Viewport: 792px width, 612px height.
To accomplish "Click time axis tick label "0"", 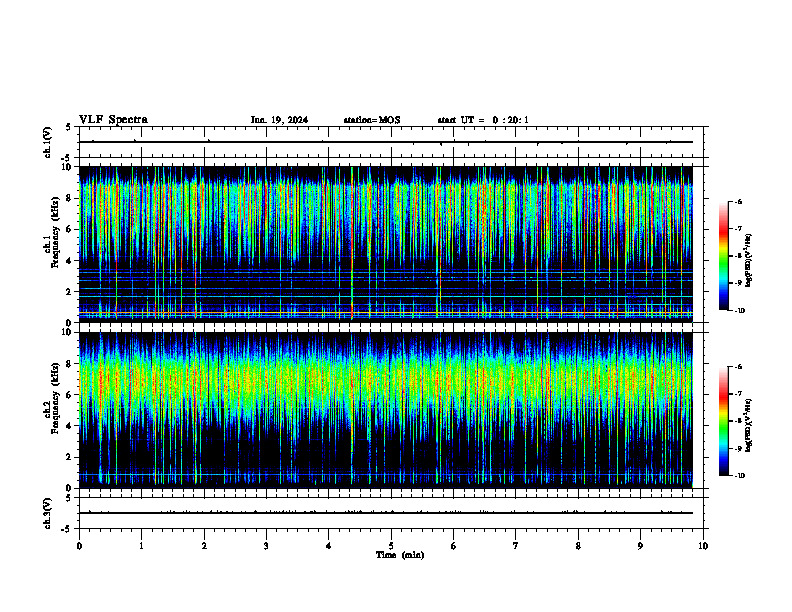I will [79, 546].
